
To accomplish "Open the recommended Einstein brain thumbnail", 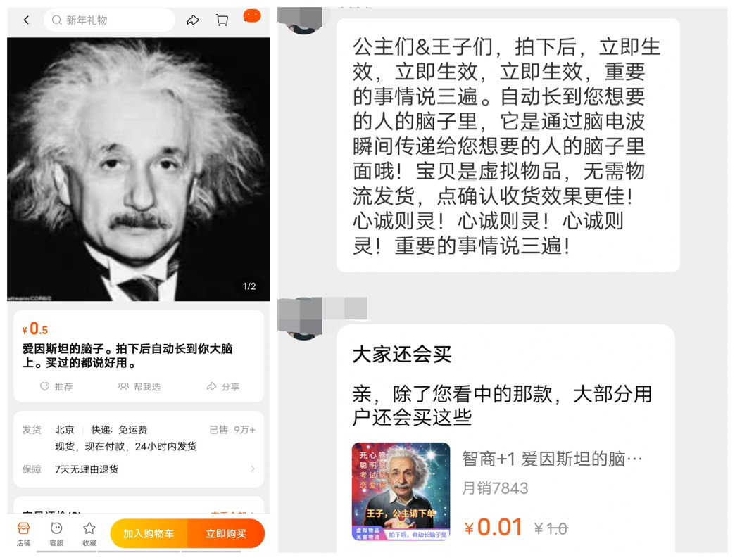I will coord(401,491).
